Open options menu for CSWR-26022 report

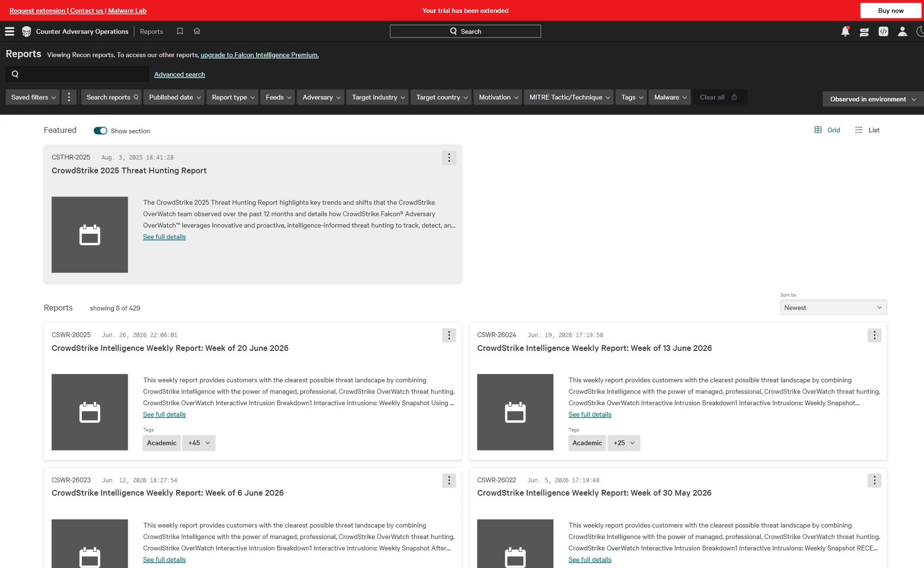click(x=874, y=480)
